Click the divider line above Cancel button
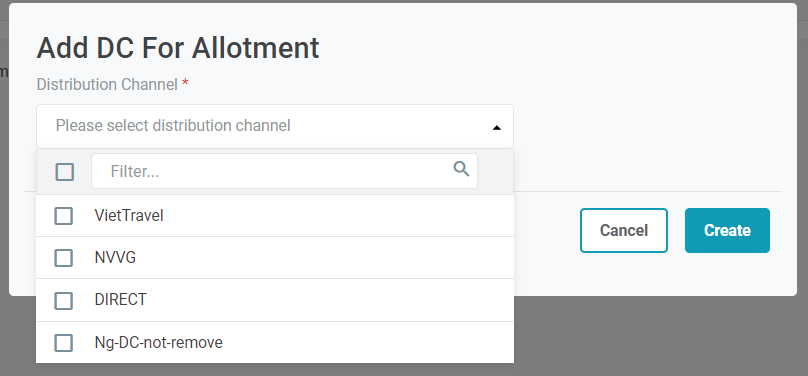The width and height of the screenshot is (808, 376). (647, 192)
